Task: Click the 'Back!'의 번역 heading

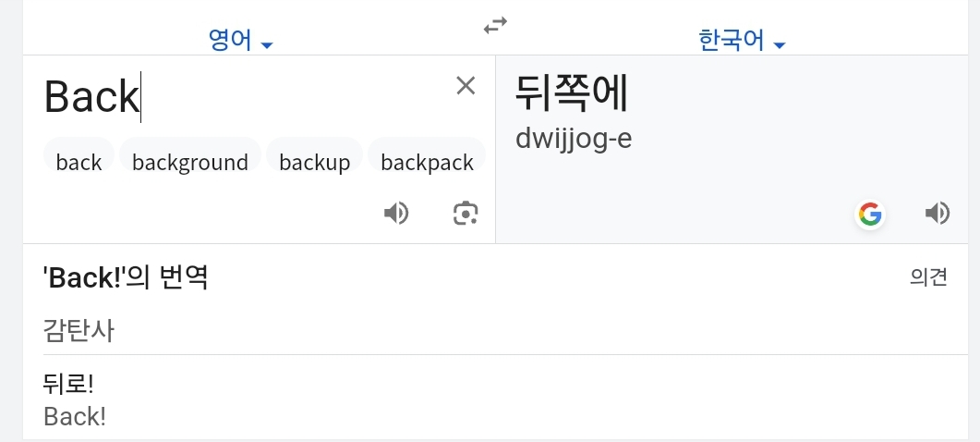Action: click(126, 277)
